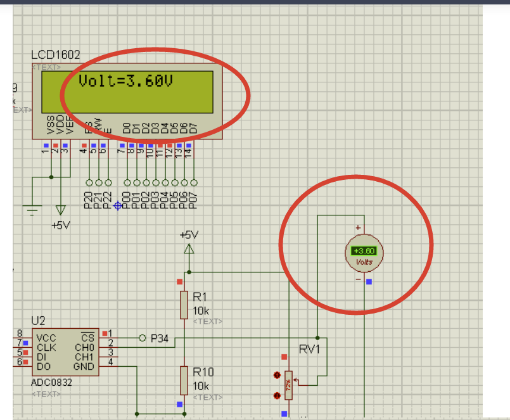Select the R10 resistor symbol
Screen dimensions: 510x420
click(x=184, y=381)
